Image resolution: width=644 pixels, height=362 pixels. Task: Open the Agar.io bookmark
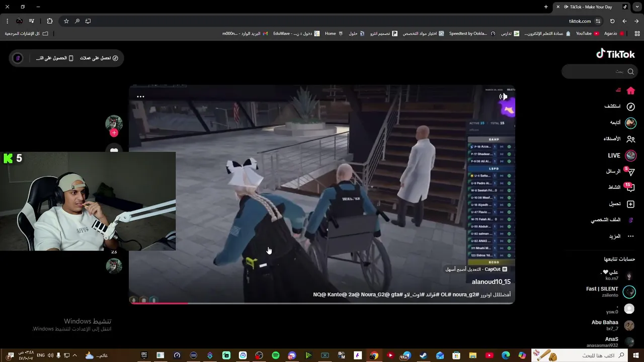pos(614,34)
